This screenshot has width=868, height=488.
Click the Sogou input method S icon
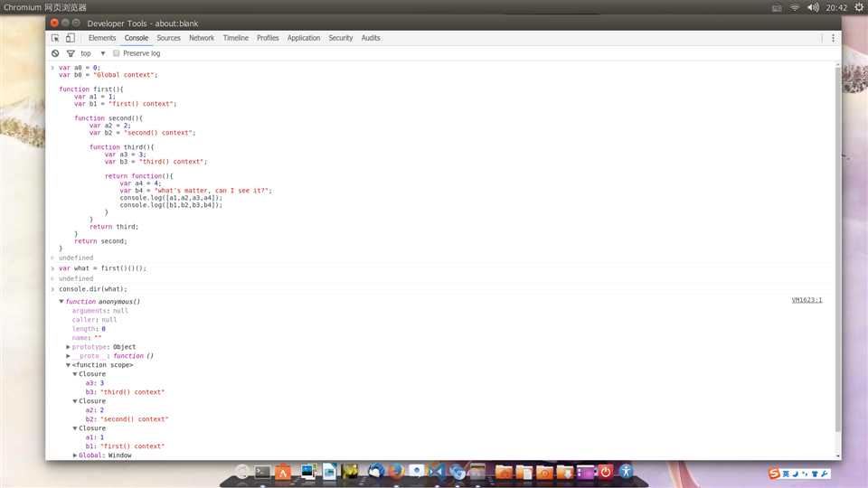(774, 474)
